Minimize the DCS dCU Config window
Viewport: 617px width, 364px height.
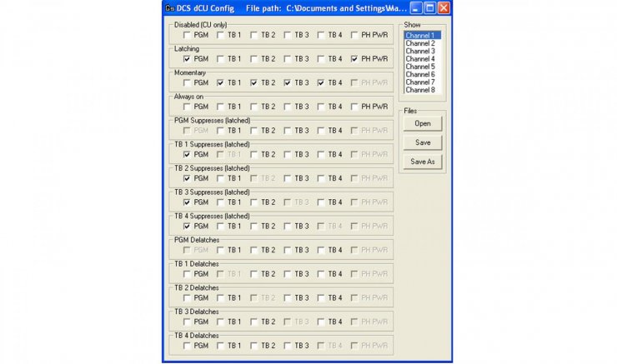416,7
